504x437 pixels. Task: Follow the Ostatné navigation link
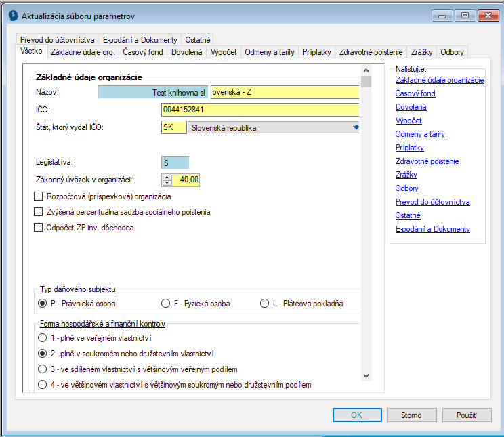point(408,215)
